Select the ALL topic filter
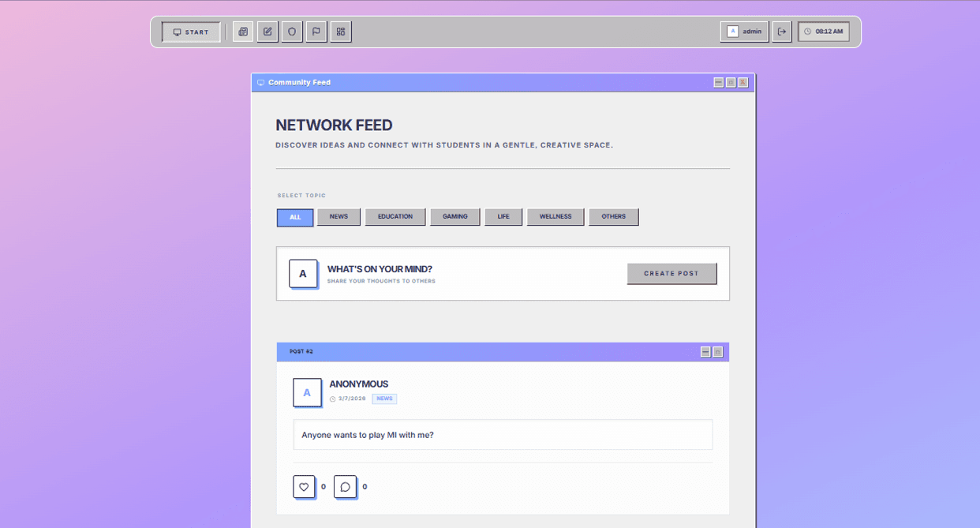Screen dimensions: 980x528 (x=295, y=217)
